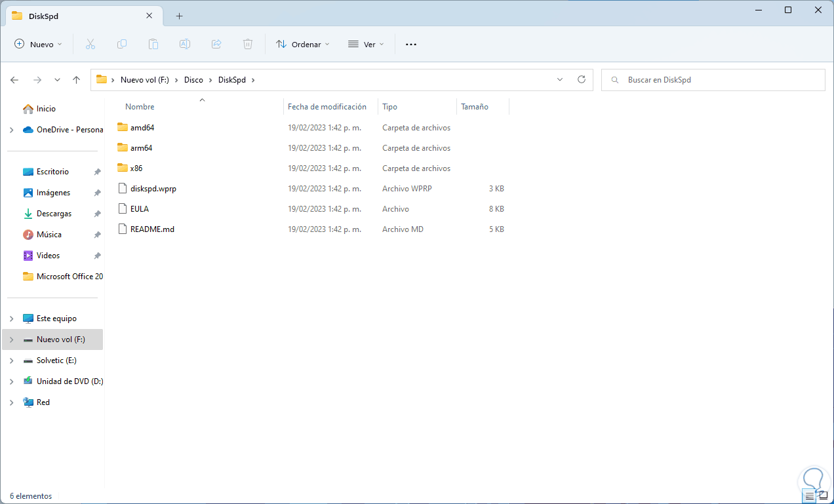
Task: Expand Unidad de DVD (D:) node
Action: pyautogui.click(x=11, y=381)
